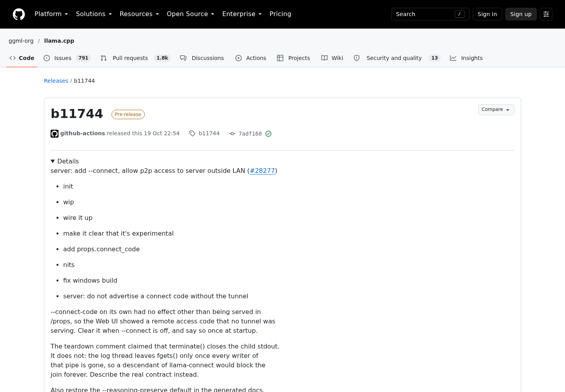
Task: Open pull request #28277 link
Action: coord(262,171)
